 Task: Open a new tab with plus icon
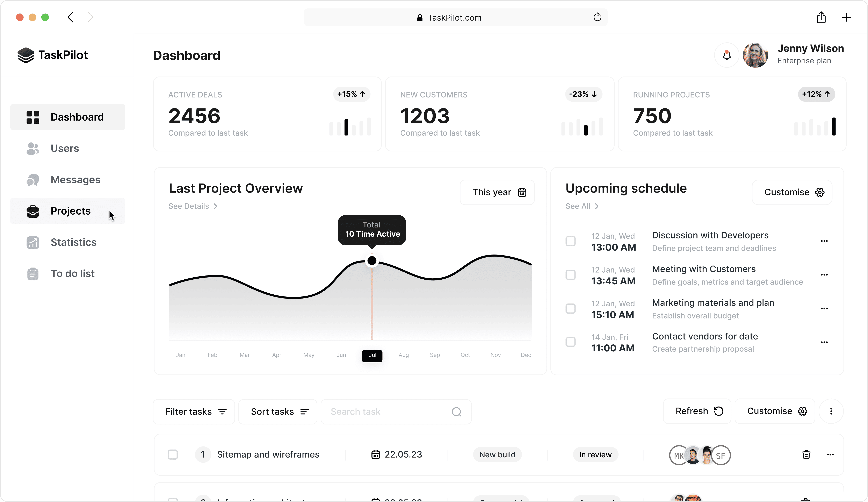pyautogui.click(x=846, y=17)
